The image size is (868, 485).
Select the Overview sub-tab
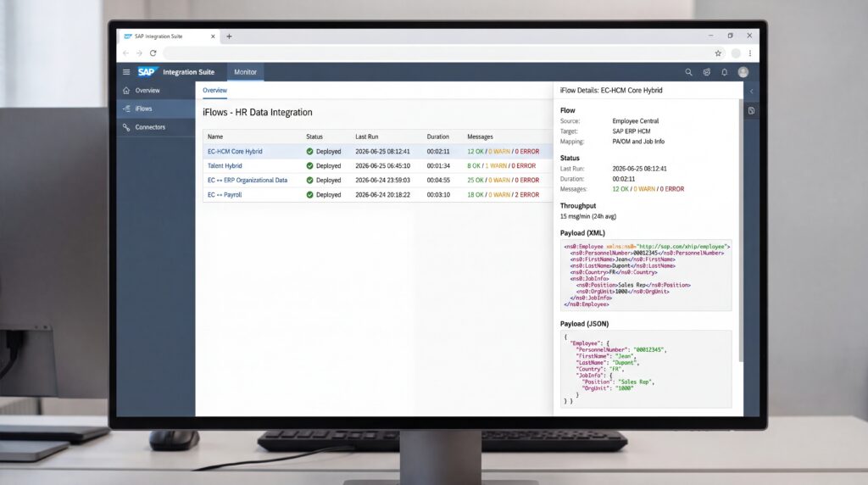(x=214, y=90)
